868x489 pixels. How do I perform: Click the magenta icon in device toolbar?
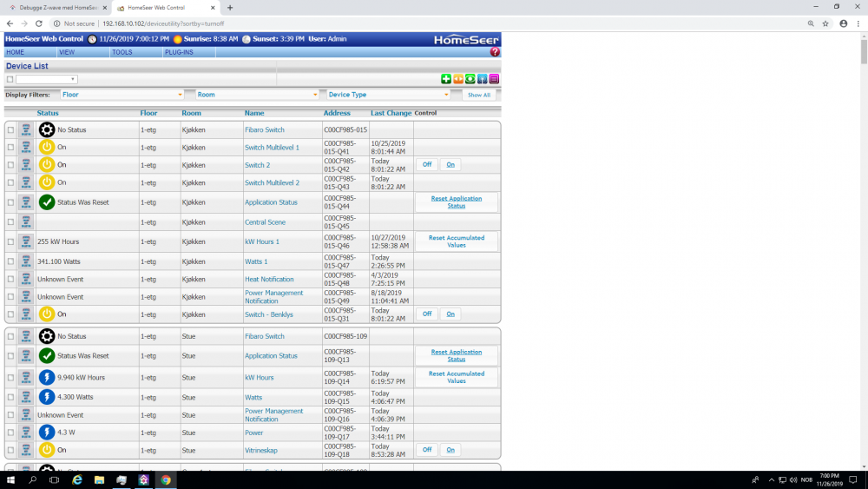(494, 79)
